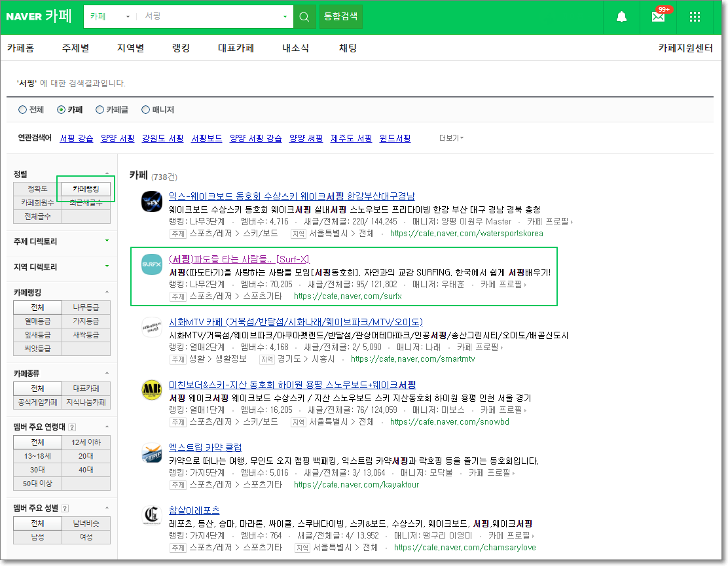Open the 랭킹 menu
The height and width of the screenshot is (566, 728).
[x=181, y=48]
